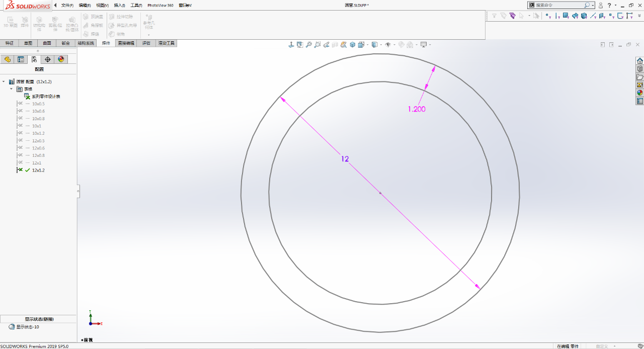This screenshot has width=644, height=349.
Task: Select the DimXpertManager panel icon
Action: tap(48, 59)
